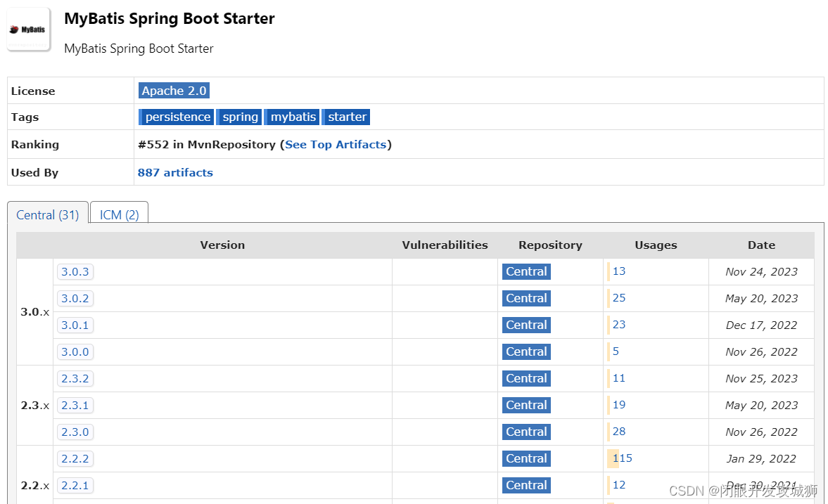Open the 19 usages of version 2.3.1
828x504 pixels.
click(x=619, y=405)
